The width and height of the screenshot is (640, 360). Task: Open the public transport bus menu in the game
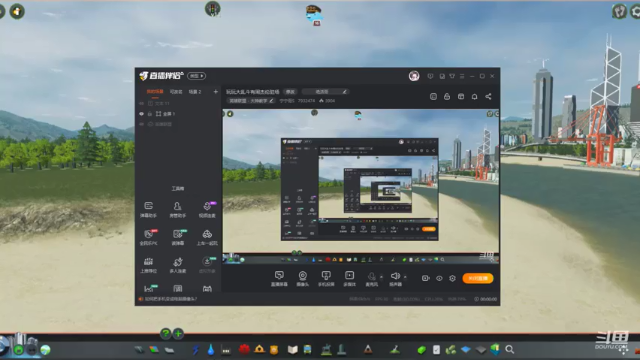(307, 350)
